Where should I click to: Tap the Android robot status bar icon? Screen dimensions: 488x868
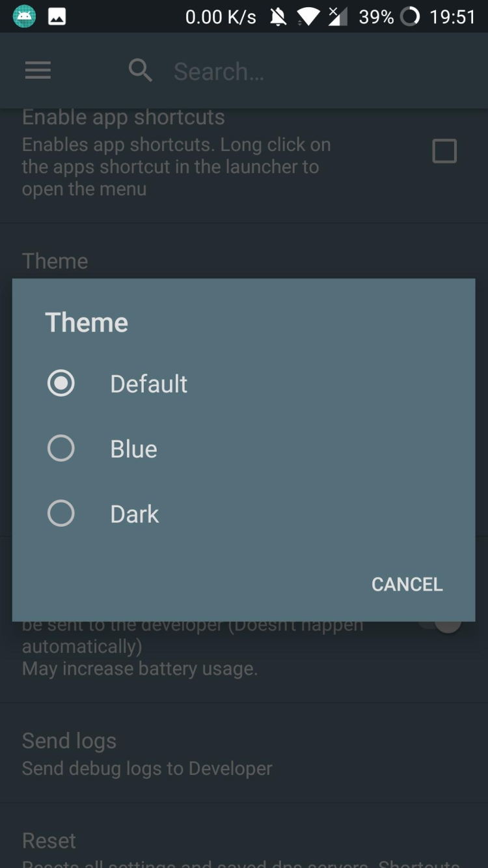tap(24, 16)
